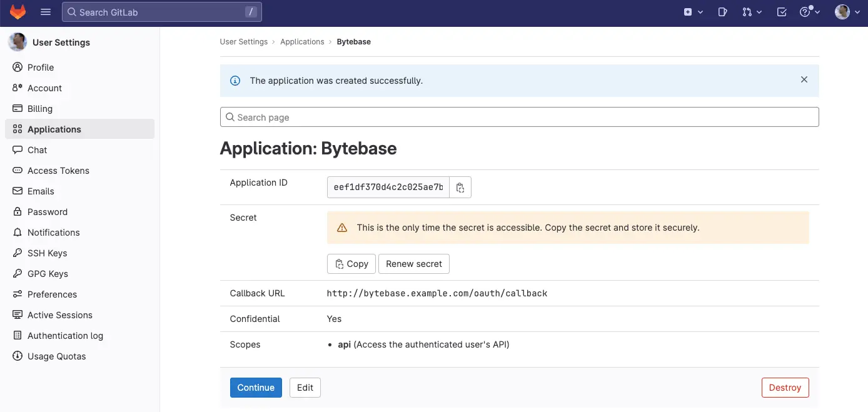Click the SSH Keys key icon
The height and width of the screenshot is (412, 868).
point(18,253)
